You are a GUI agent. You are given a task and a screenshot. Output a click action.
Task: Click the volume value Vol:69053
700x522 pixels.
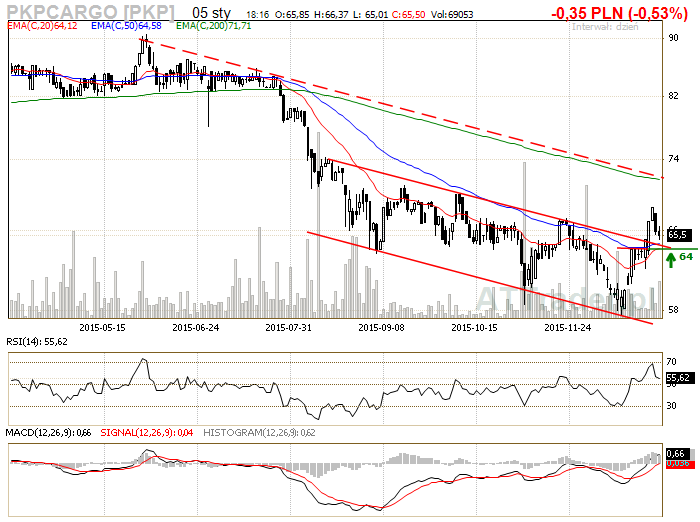(452, 15)
